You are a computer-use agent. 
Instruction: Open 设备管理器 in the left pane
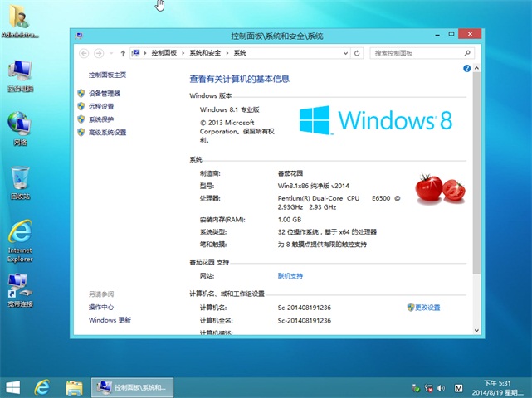point(105,94)
